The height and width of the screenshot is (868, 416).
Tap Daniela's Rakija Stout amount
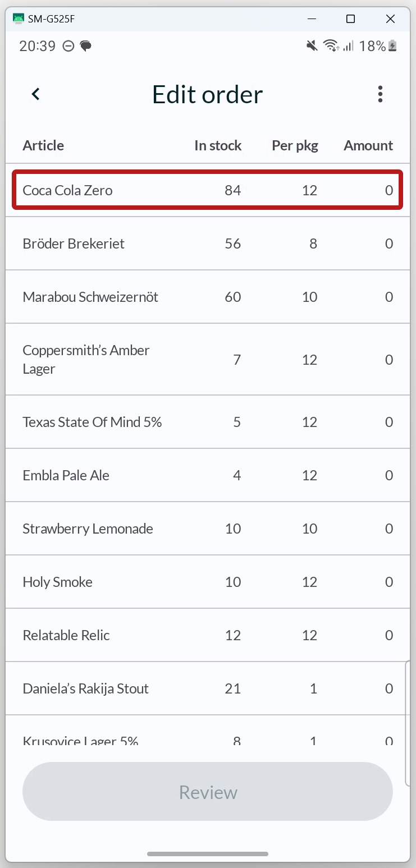tap(388, 688)
